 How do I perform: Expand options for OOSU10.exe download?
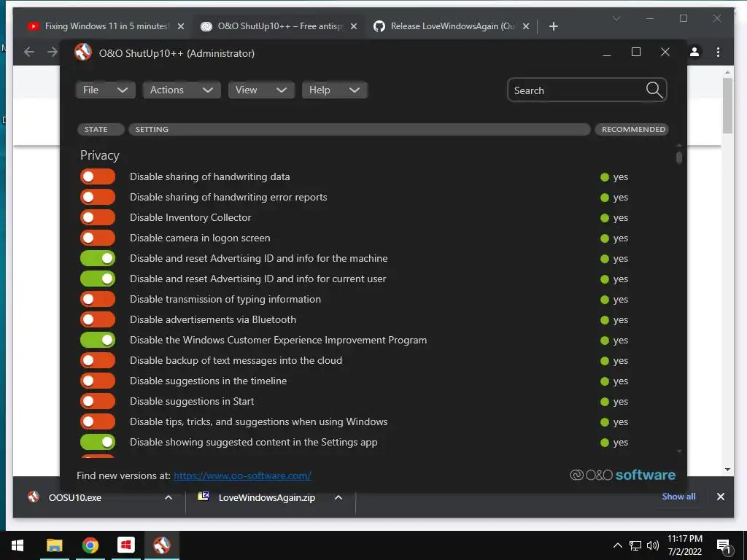169,497
